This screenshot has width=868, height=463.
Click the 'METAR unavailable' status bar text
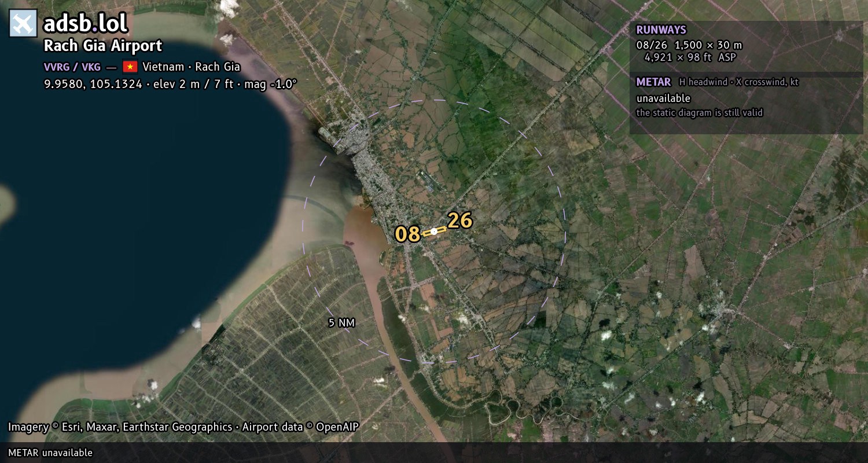point(50,453)
